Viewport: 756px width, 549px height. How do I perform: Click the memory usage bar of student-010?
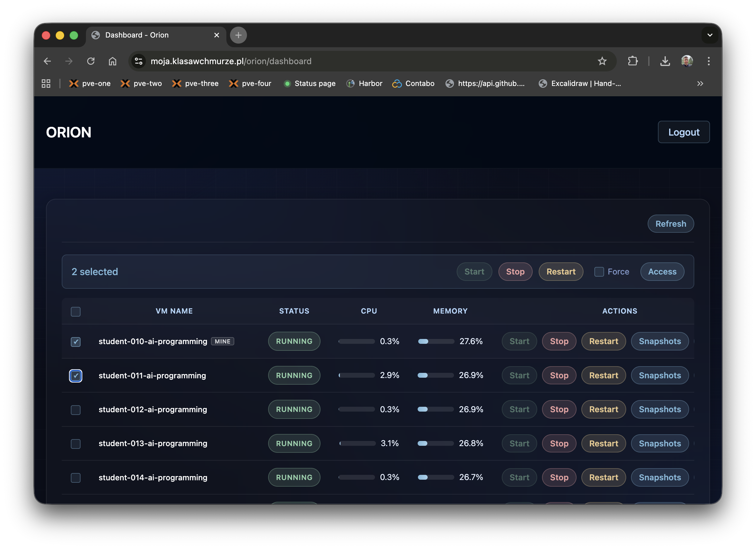(x=435, y=341)
